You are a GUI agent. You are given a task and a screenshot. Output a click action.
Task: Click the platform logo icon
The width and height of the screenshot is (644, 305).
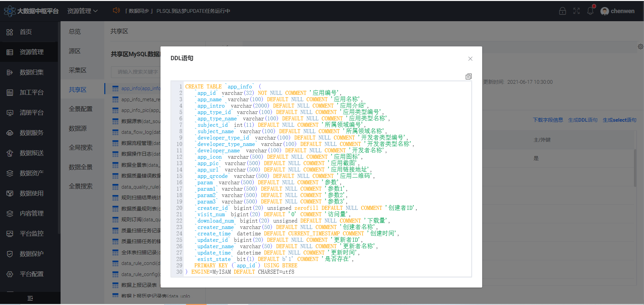(x=9, y=11)
